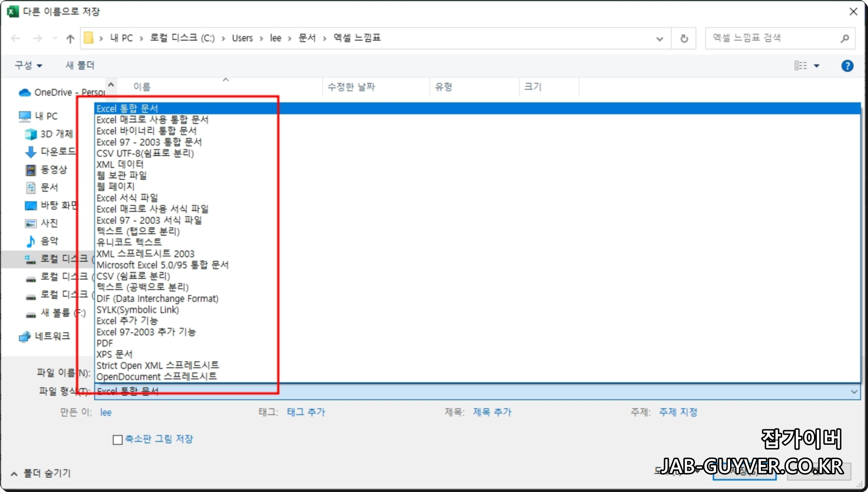Viewport: 868px width, 492px height.
Task: Open the Help icon
Action: coord(847,66)
